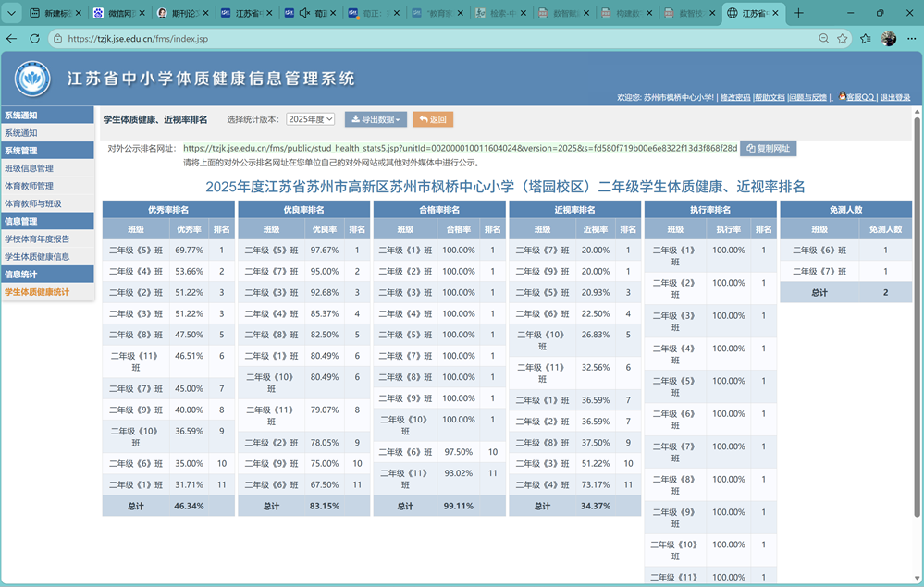Screen dimensions: 924x587
Task: Click the URL address bar field
Action: pos(436,39)
